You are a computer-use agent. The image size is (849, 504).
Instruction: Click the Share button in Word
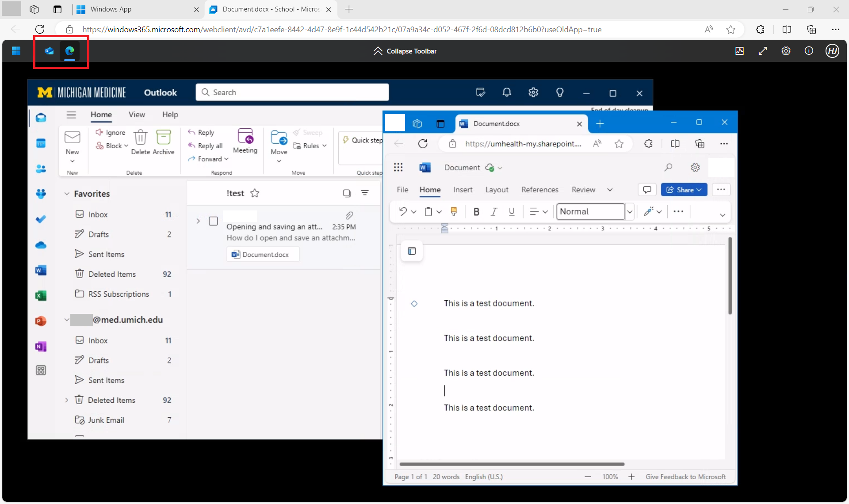pyautogui.click(x=684, y=190)
